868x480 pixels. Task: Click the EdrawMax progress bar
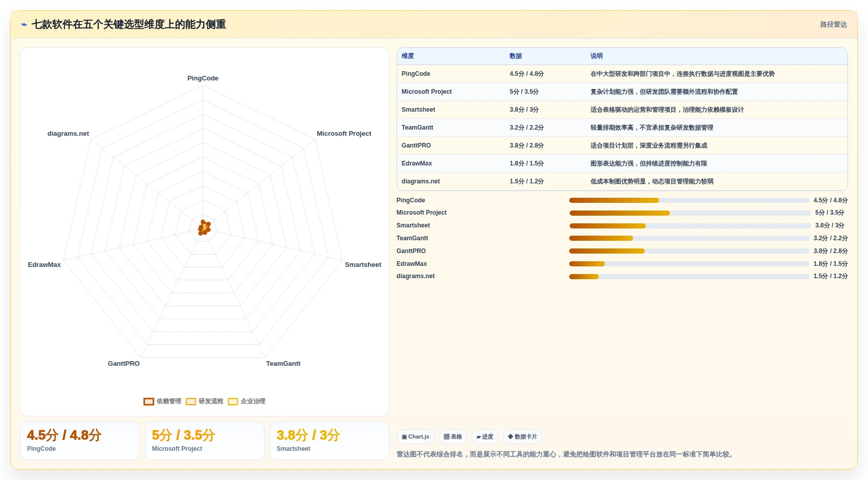click(x=689, y=264)
